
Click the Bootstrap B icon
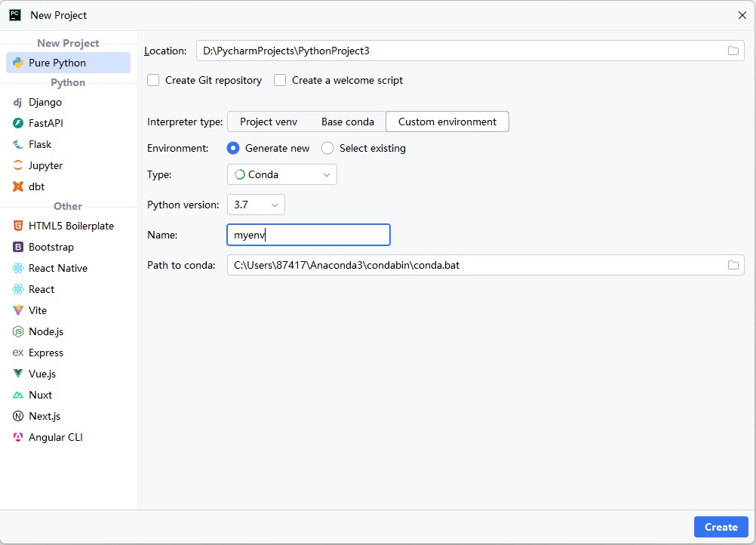click(18, 247)
